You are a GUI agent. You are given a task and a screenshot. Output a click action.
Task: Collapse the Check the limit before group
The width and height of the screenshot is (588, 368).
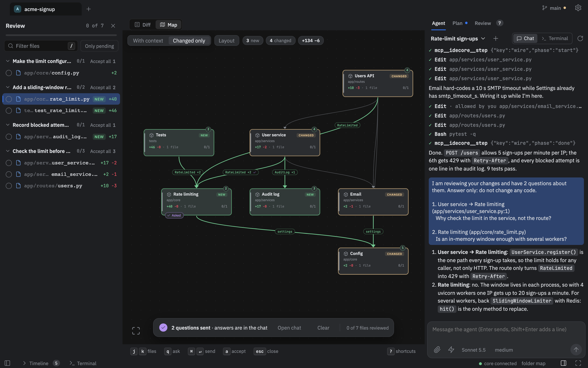tap(8, 151)
